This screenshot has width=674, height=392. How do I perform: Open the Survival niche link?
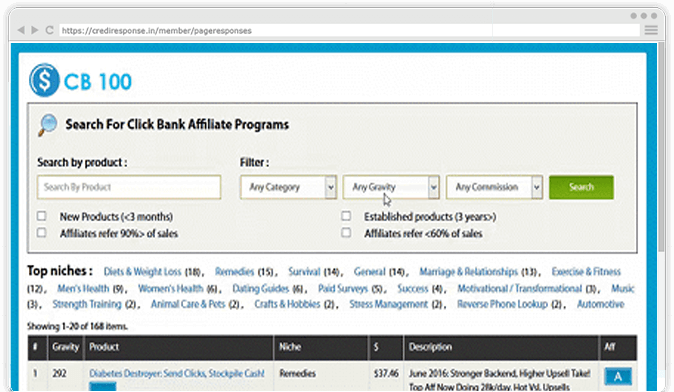[304, 272]
